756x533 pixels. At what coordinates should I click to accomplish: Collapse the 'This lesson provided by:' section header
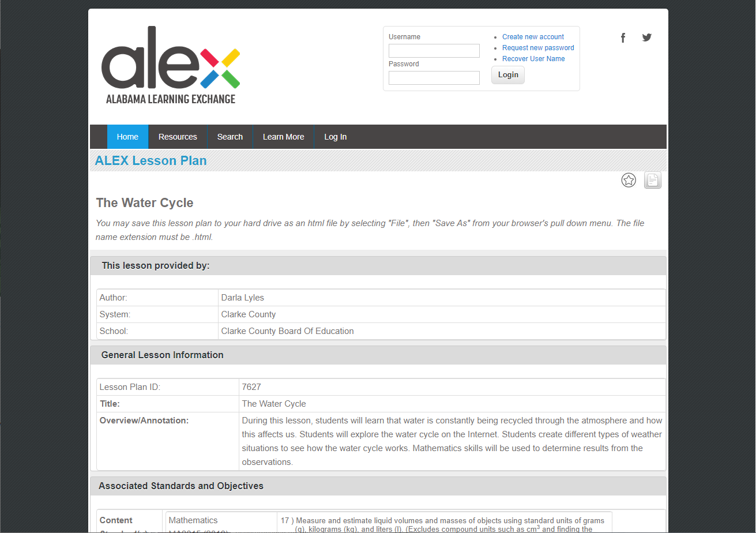[378, 266]
